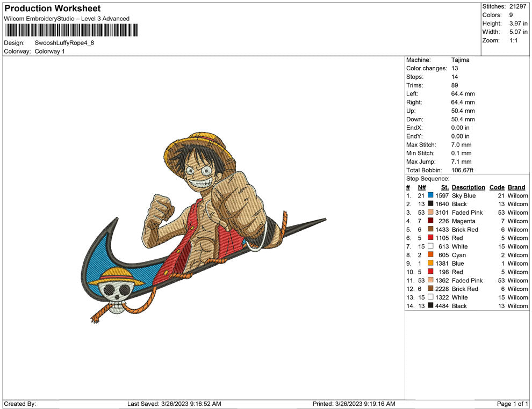Click the EndX value 0.00 in
Image resolution: width=532 pixels, height=409 pixels.
click(461, 128)
